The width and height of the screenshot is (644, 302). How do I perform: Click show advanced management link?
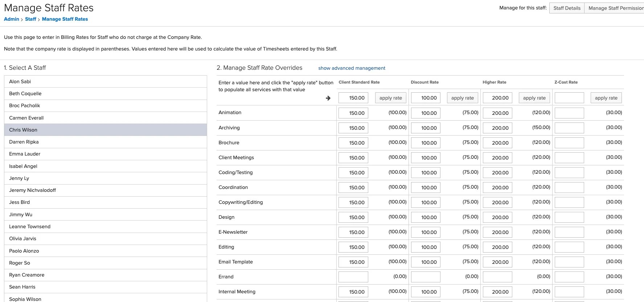(x=352, y=68)
